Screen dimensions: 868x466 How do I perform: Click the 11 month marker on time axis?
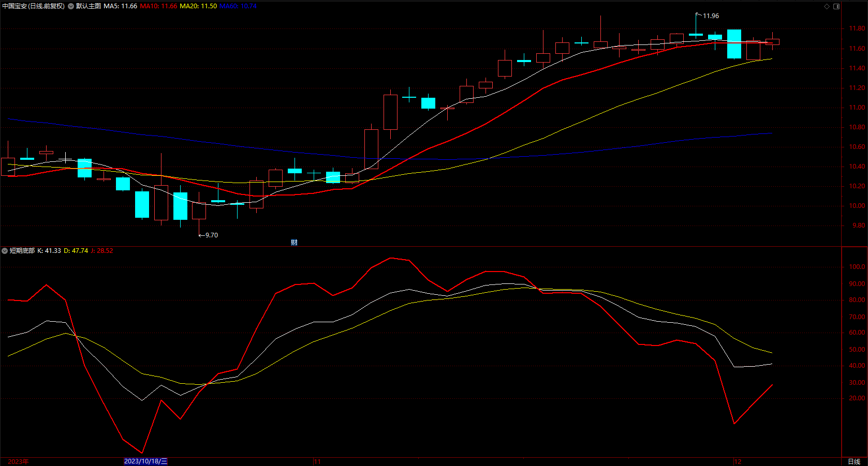317,461
